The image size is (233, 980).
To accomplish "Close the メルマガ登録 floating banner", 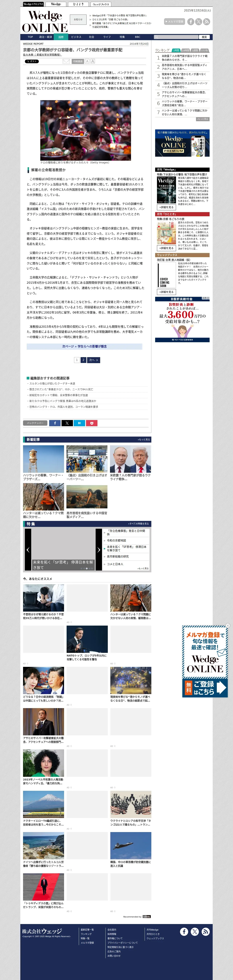I will pyautogui.click(x=228, y=625).
